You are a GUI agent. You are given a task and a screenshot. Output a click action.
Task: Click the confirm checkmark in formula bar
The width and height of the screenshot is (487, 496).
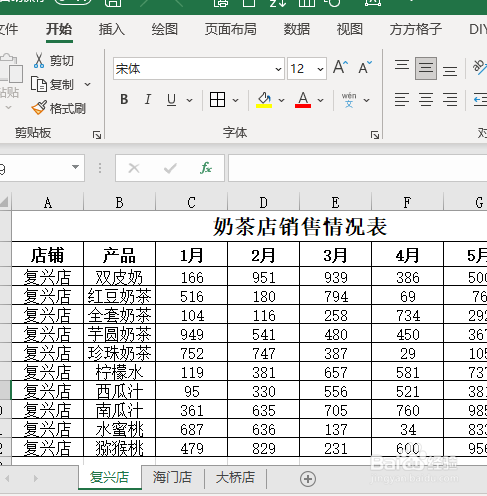[170, 168]
